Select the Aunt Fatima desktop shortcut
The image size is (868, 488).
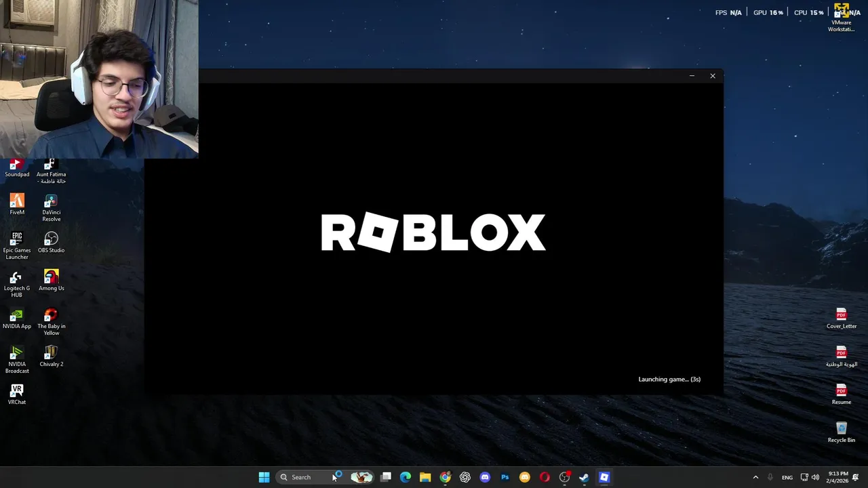pyautogui.click(x=52, y=172)
